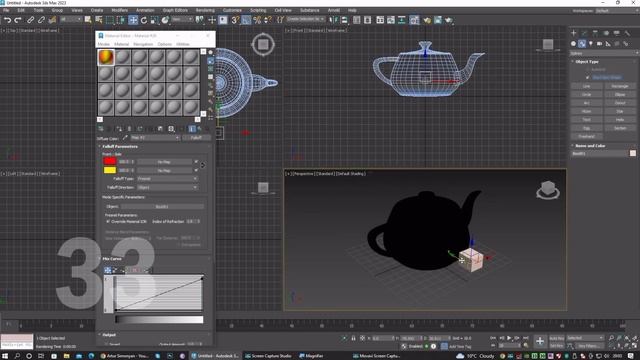Screen dimensions: 640x360
Task: Open the Graph Editors menu
Action: coord(175,10)
